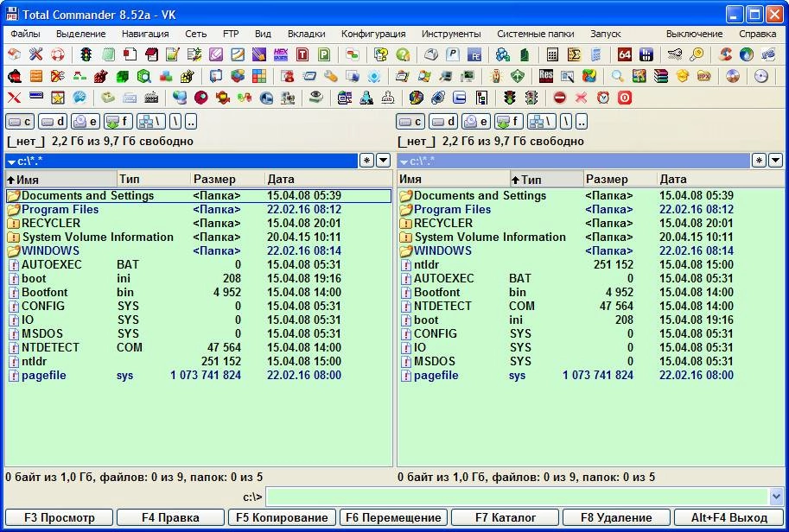This screenshot has height=532, width=789.
Task: Open the HEX editor toolbar icon
Action: coord(280,54)
